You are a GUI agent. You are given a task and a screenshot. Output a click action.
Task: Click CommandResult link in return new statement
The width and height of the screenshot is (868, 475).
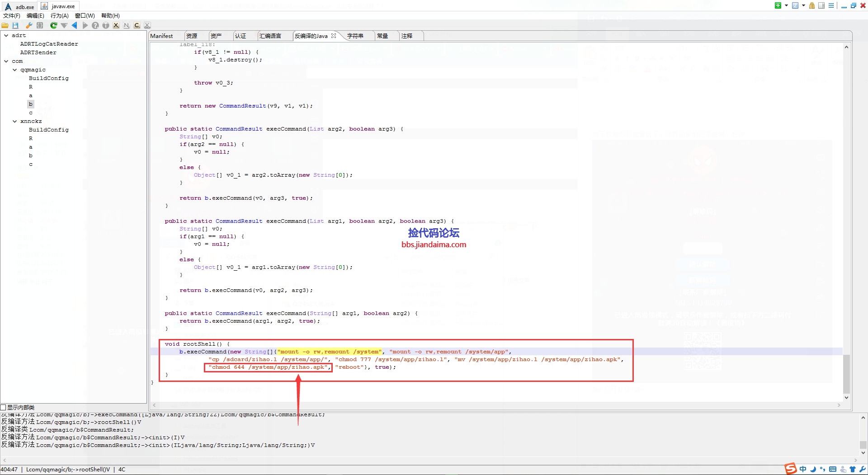243,106
